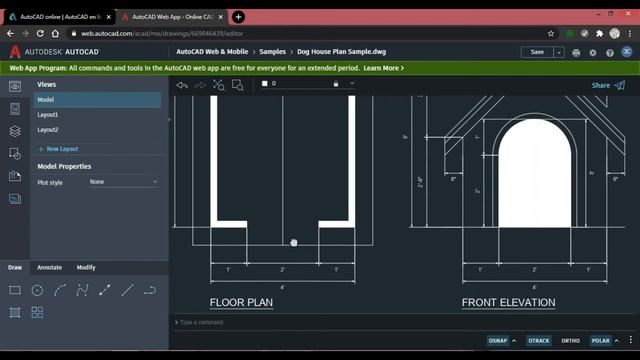Open the Views panel eye icon
The height and width of the screenshot is (360, 640).
click(15, 87)
